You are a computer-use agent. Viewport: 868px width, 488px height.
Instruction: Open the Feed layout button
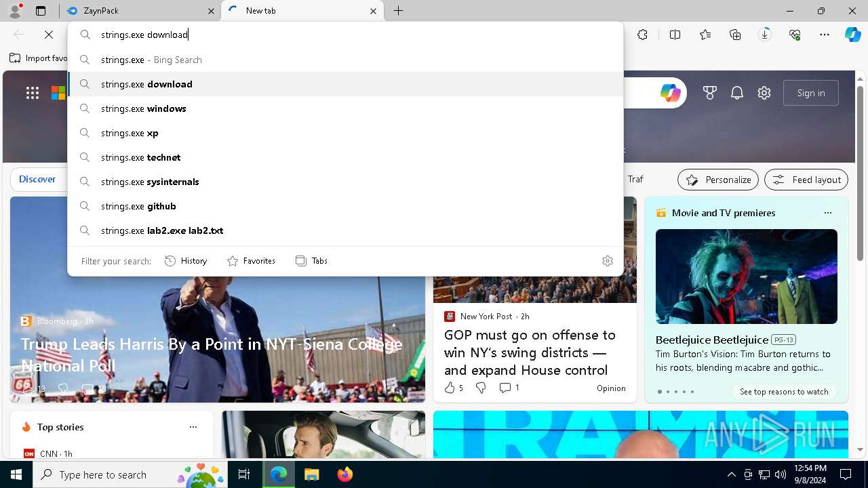(x=806, y=180)
